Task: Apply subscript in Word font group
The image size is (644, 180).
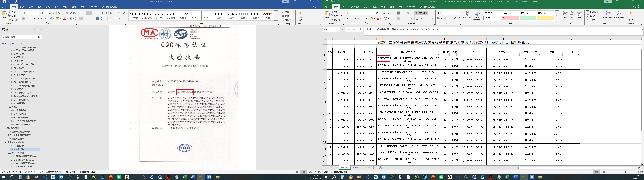Action: pyautogui.click(x=42, y=18)
